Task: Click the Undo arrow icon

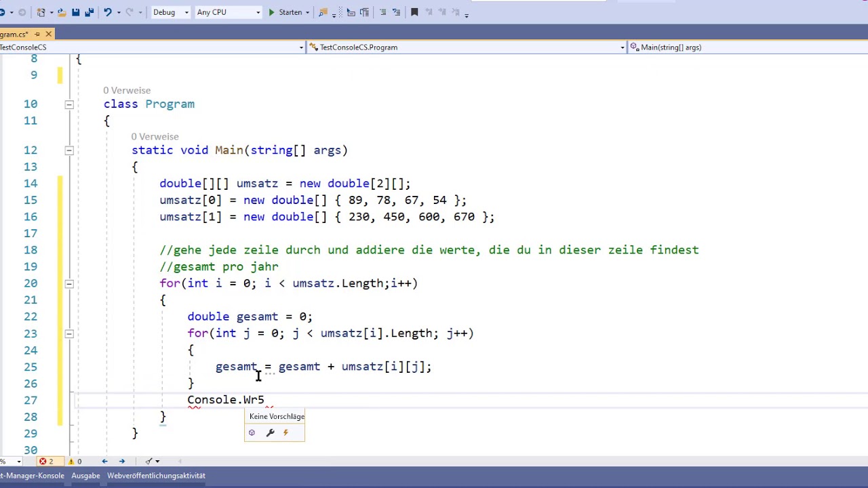Action: click(107, 12)
